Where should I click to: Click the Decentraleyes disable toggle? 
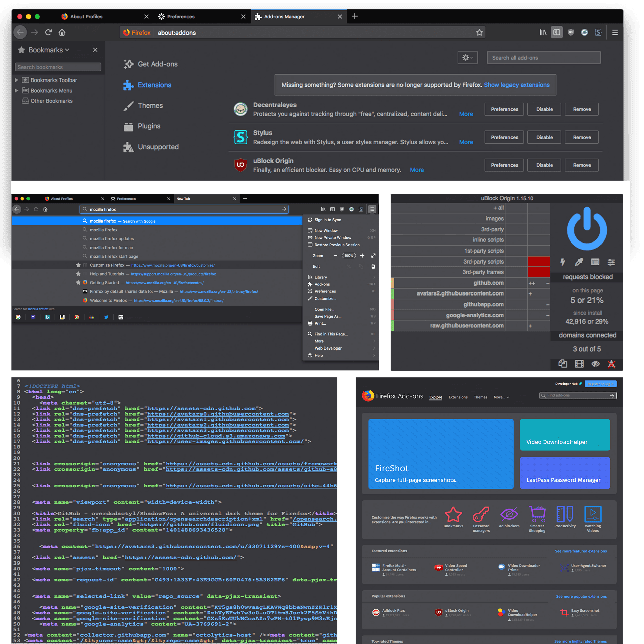coord(543,109)
